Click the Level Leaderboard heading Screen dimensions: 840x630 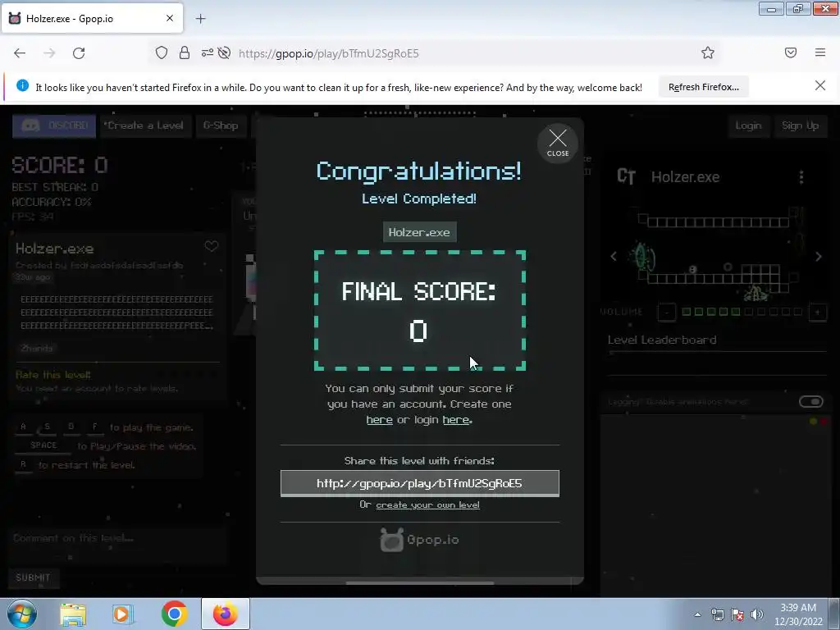(x=662, y=340)
